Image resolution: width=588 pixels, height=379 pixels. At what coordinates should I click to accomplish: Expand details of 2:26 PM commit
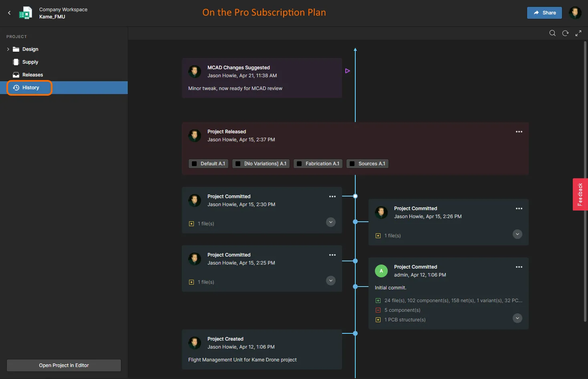(x=518, y=234)
